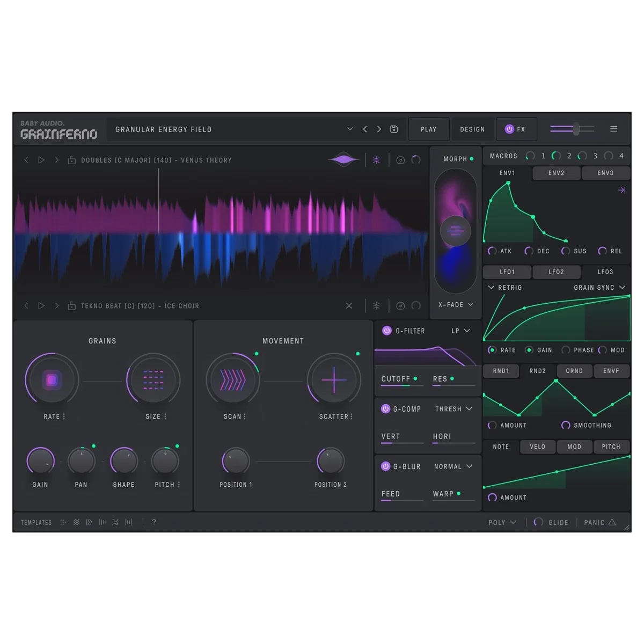Select the PITCH modulation tab

[611, 447]
